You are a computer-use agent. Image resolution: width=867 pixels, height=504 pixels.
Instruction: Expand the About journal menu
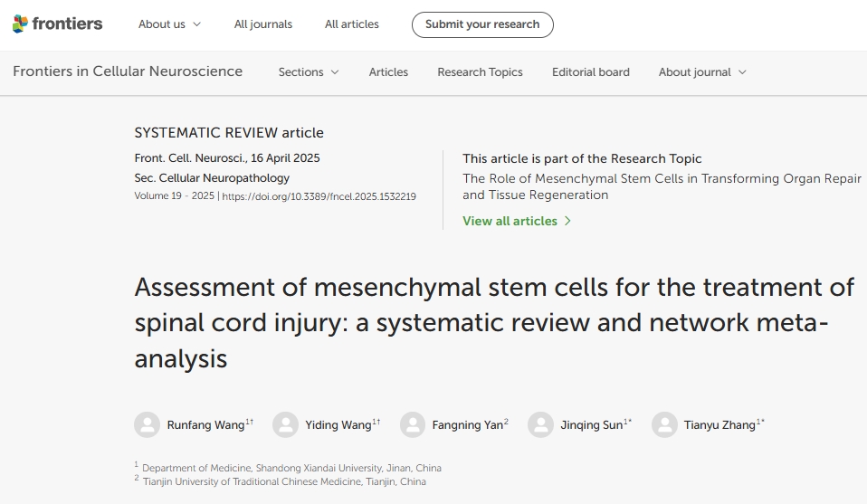click(702, 72)
